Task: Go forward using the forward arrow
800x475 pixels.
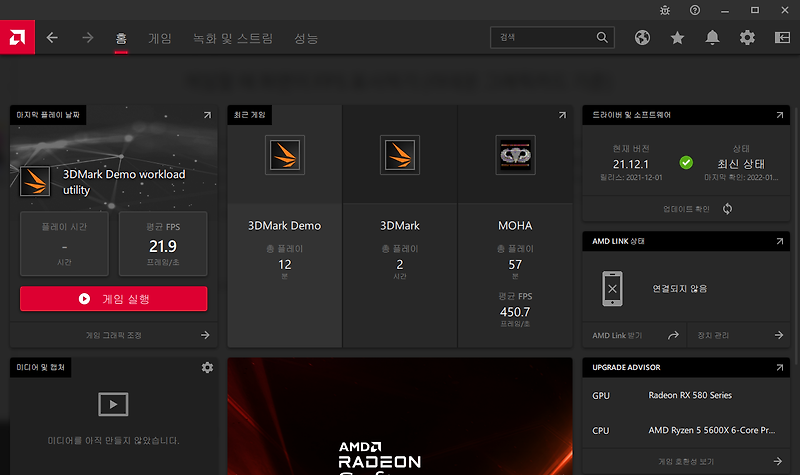Action: coord(88,38)
